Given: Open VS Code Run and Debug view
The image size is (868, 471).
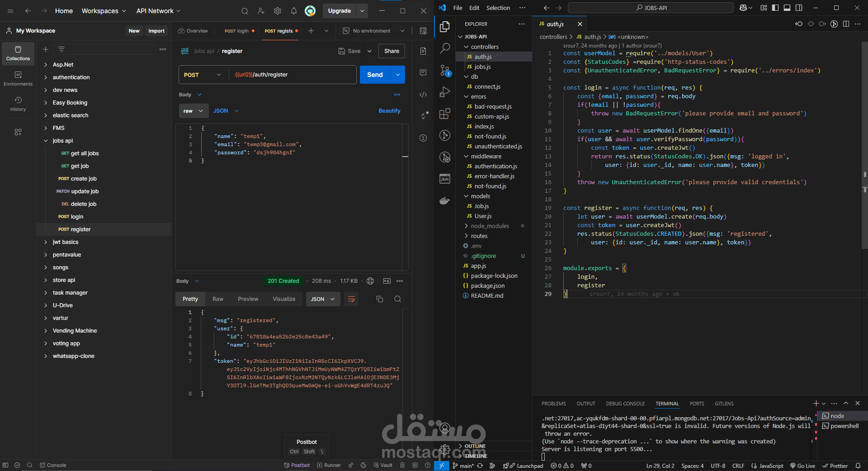Looking at the screenshot, I should pos(445,92).
